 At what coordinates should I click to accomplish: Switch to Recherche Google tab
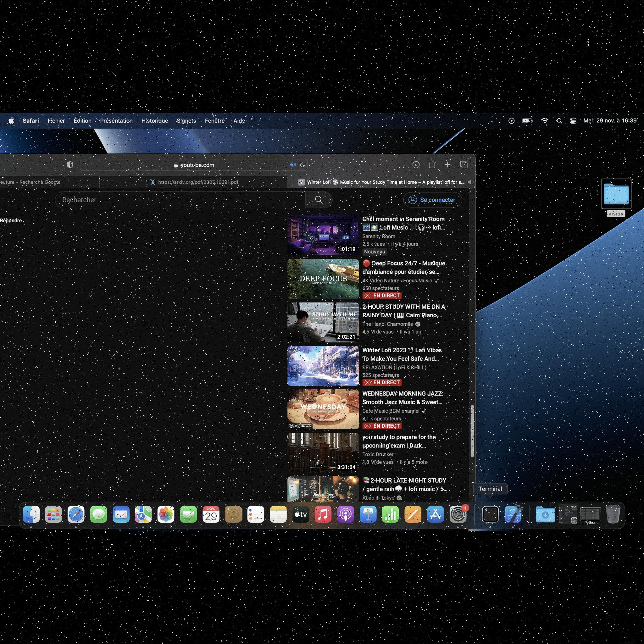click(49, 182)
